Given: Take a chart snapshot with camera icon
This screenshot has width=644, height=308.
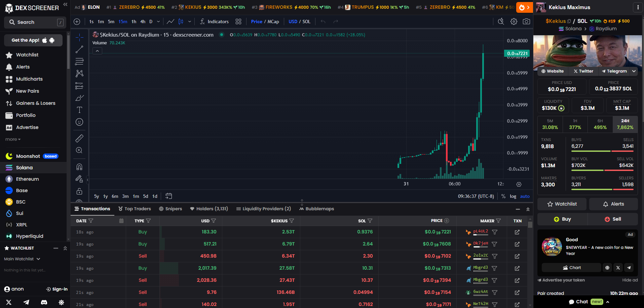Looking at the screenshot, I should (526, 21).
